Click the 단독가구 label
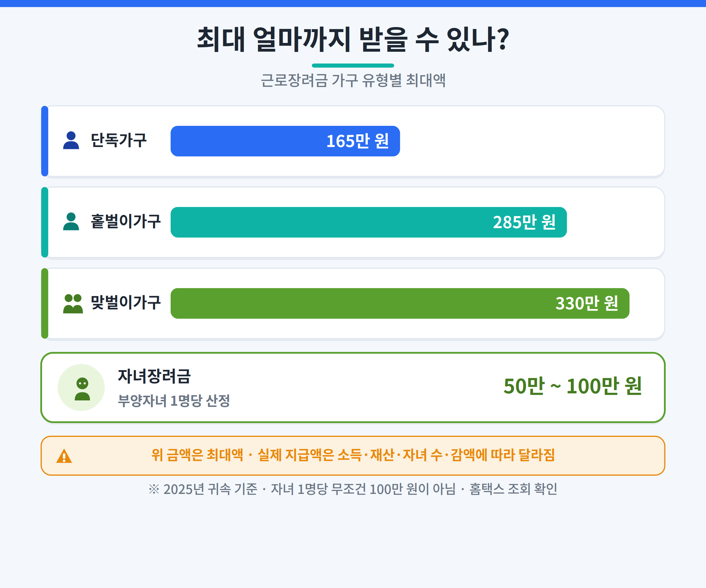The image size is (706, 588). [x=119, y=140]
